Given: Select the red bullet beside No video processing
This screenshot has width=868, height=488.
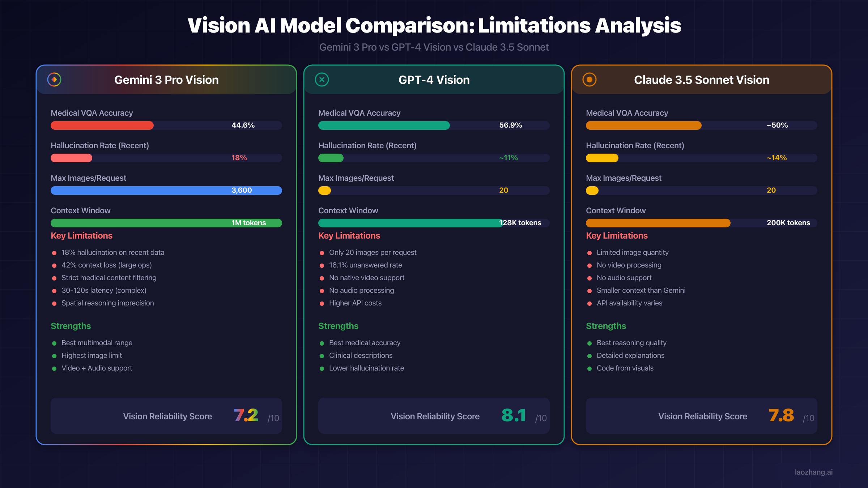Looking at the screenshot, I should coord(590,265).
